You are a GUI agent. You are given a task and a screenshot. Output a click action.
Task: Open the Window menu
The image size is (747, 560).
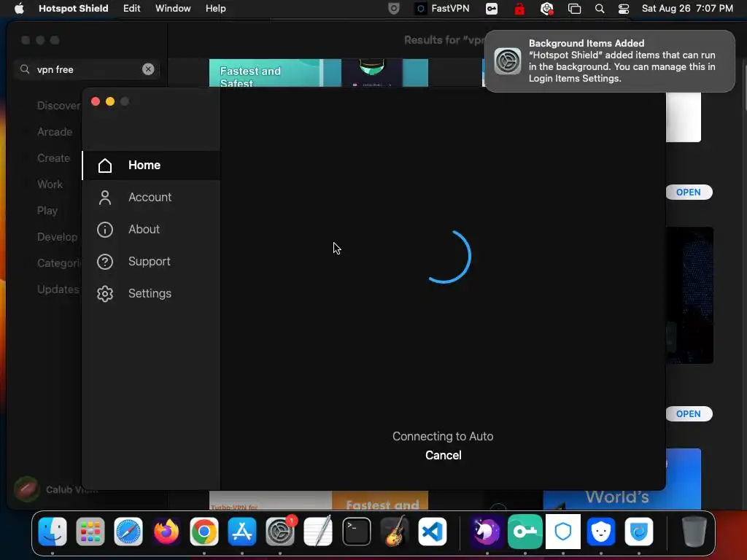coord(173,9)
